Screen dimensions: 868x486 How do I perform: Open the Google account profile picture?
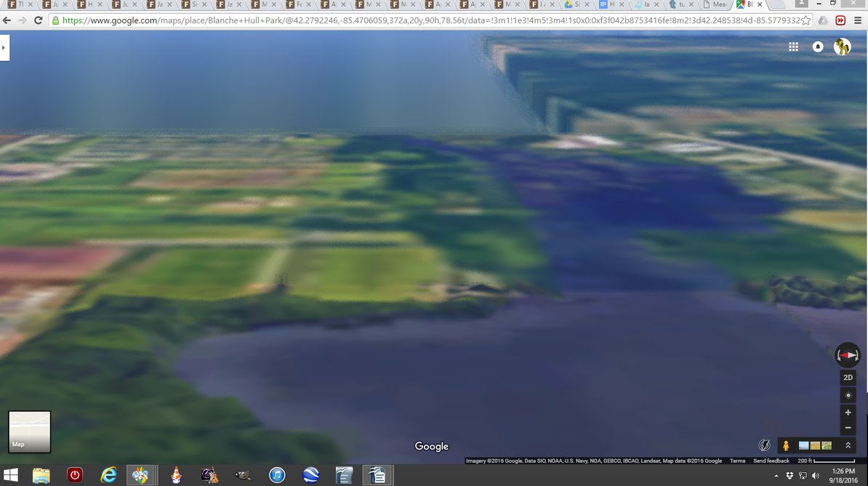(x=842, y=46)
